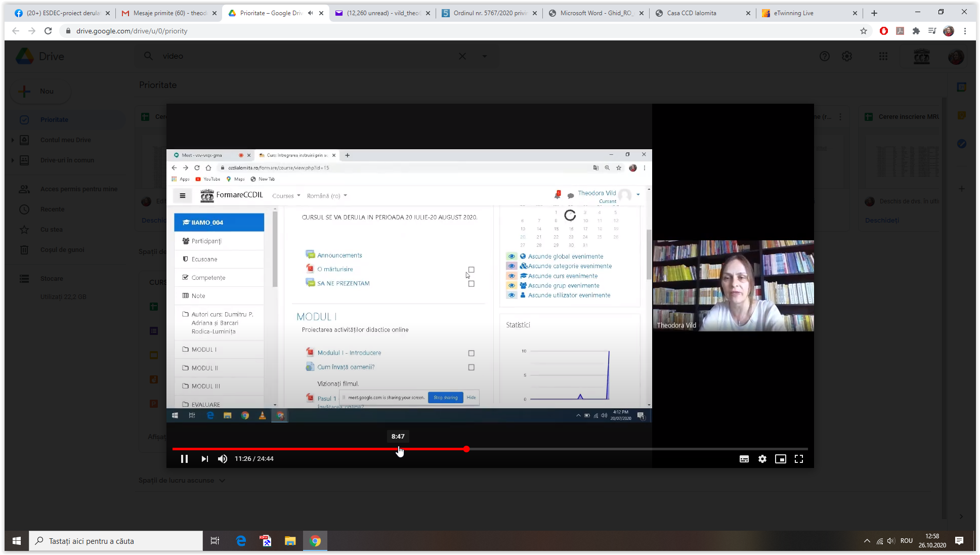The image size is (980, 555).
Task: Click Windows taskbar search box
Action: (116, 541)
